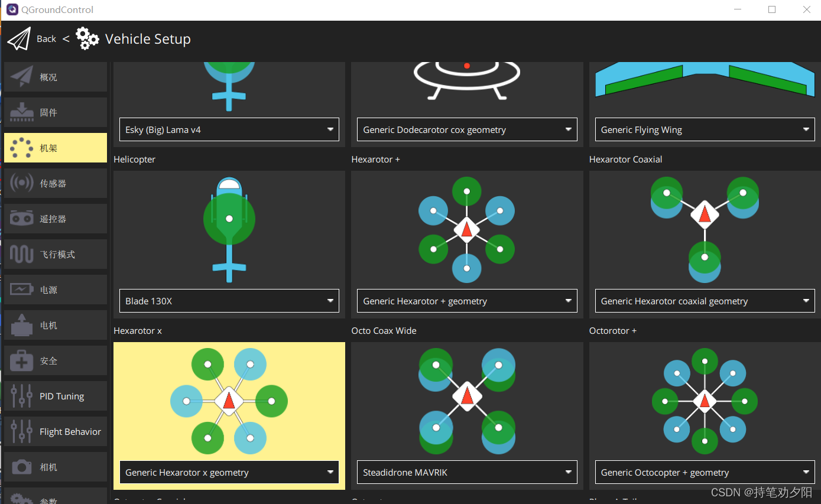Screen dimensions: 821x504
Task: Go to the Flight Behavior tab label
Action: pyautogui.click(x=70, y=432)
